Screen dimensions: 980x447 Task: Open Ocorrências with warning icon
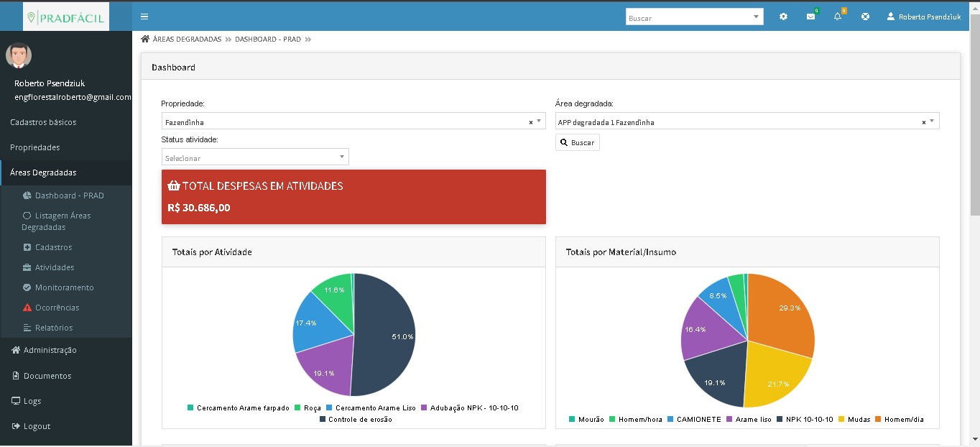click(57, 308)
